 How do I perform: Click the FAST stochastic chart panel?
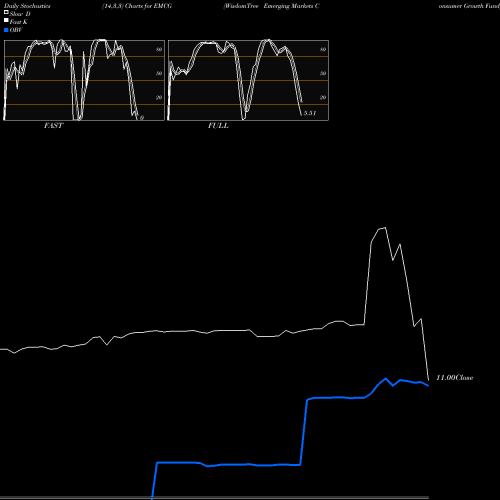tap(84, 80)
